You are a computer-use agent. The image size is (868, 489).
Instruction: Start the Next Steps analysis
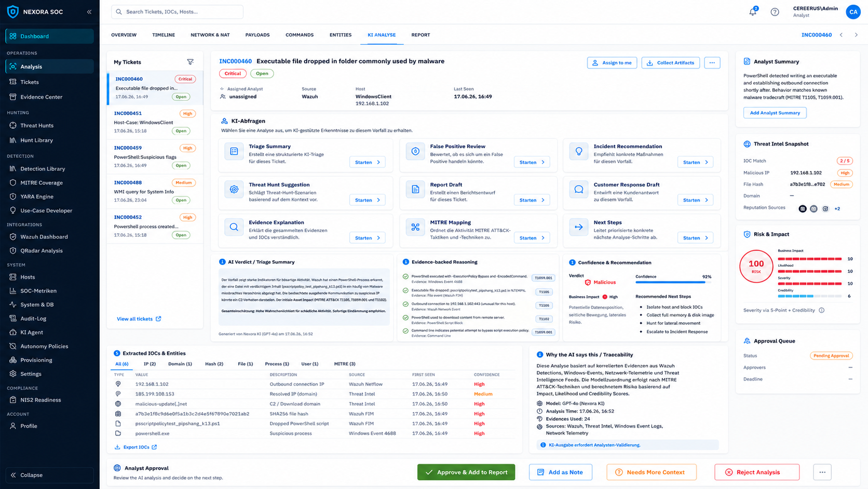coord(695,237)
